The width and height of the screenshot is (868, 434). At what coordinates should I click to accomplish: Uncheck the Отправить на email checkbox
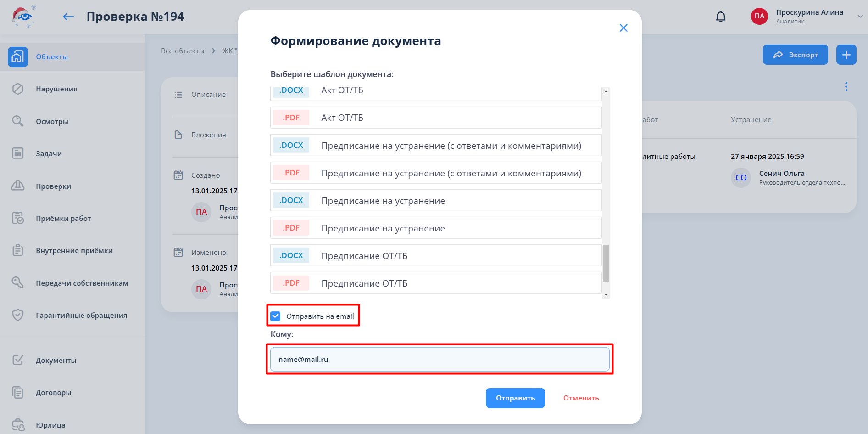point(276,316)
